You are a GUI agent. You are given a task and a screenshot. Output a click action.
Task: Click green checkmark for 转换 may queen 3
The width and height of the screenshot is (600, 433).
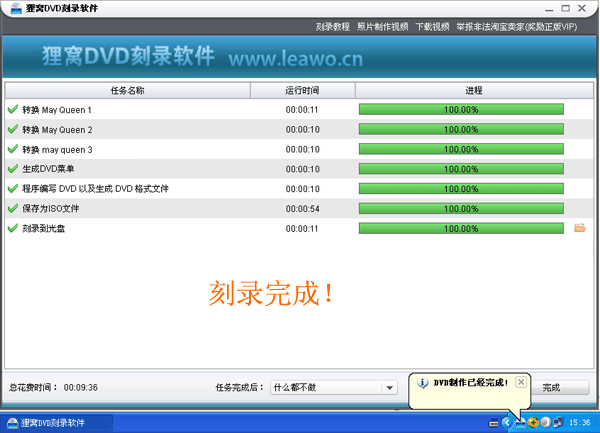coord(13,149)
